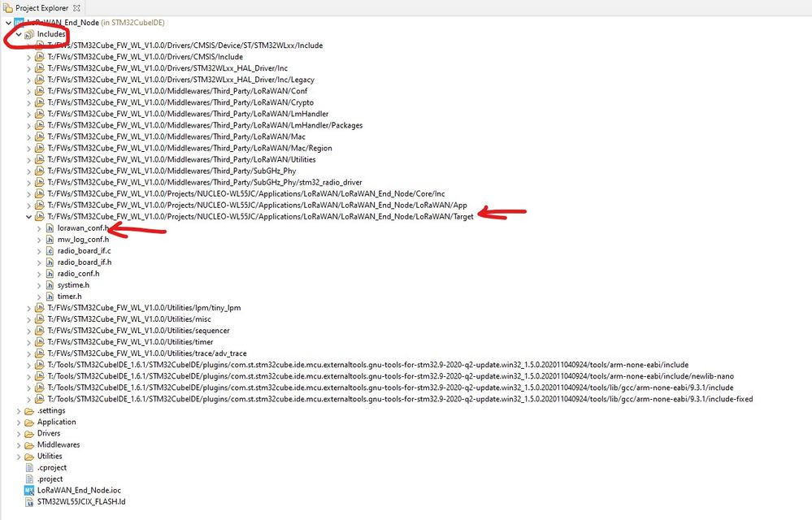
Task: Select the LoRaWAN/LmHandler/Packages include path
Action: pyautogui.click(x=205, y=125)
